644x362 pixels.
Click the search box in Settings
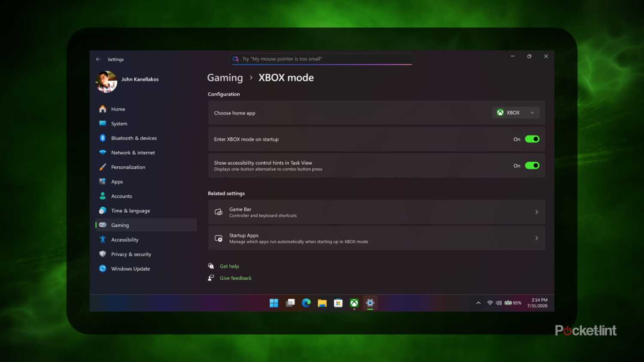click(x=322, y=59)
